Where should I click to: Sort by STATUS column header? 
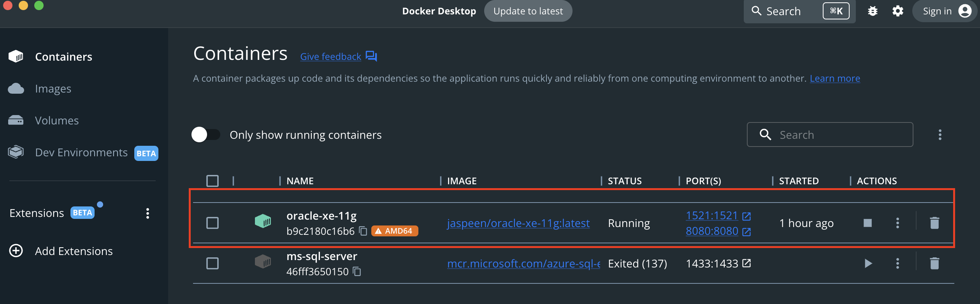625,181
